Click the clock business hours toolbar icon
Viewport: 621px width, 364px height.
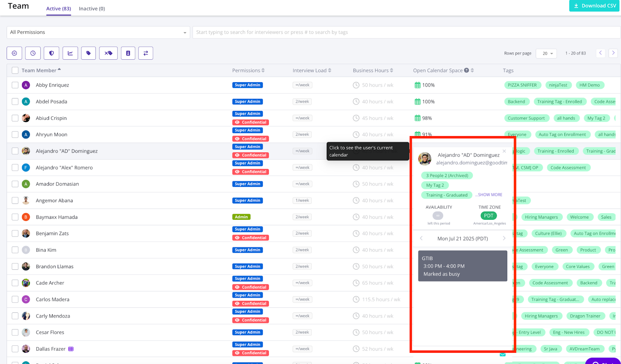[x=33, y=53]
